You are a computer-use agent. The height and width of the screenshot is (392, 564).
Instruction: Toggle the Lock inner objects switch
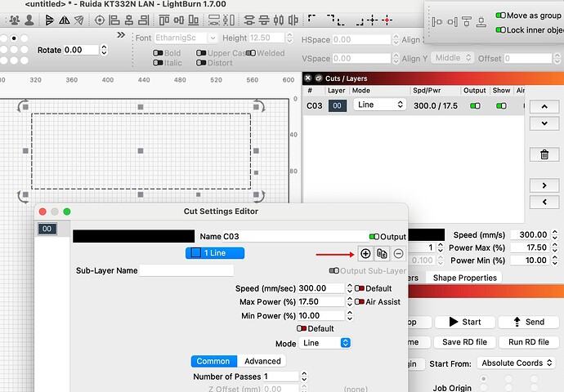click(x=501, y=30)
